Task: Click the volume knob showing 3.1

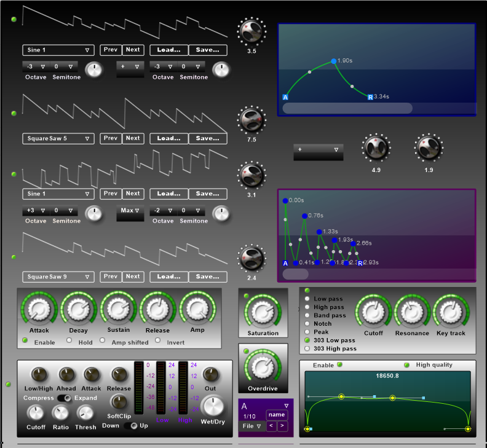Action: tap(251, 175)
